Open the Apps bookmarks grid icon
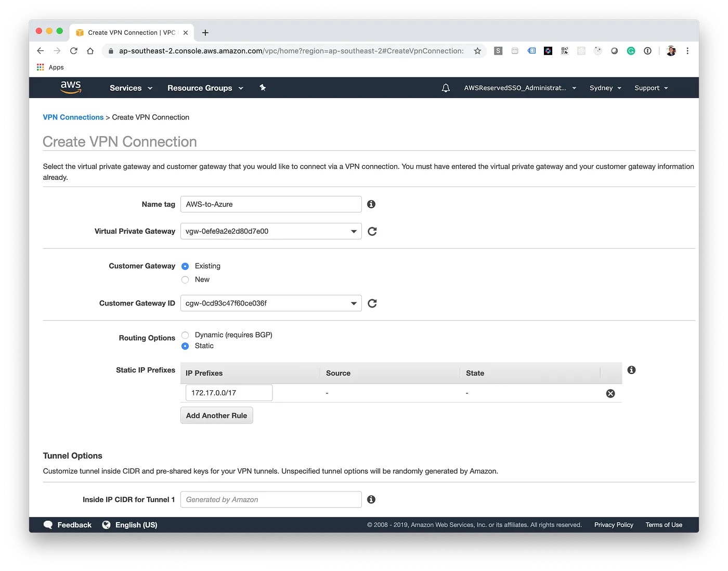The height and width of the screenshot is (571, 728). tap(41, 67)
